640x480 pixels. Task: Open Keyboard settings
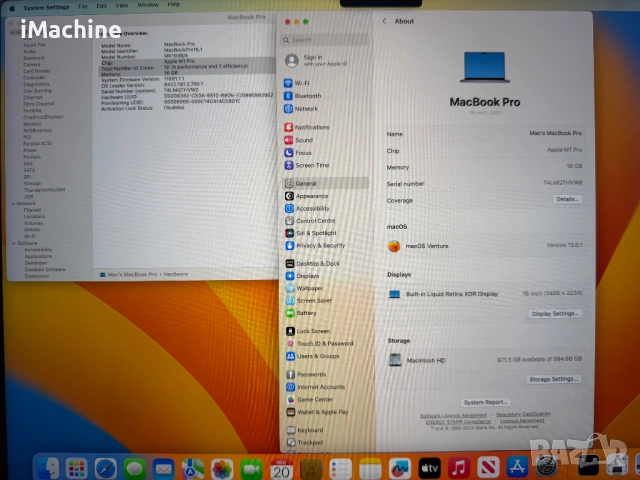305,430
